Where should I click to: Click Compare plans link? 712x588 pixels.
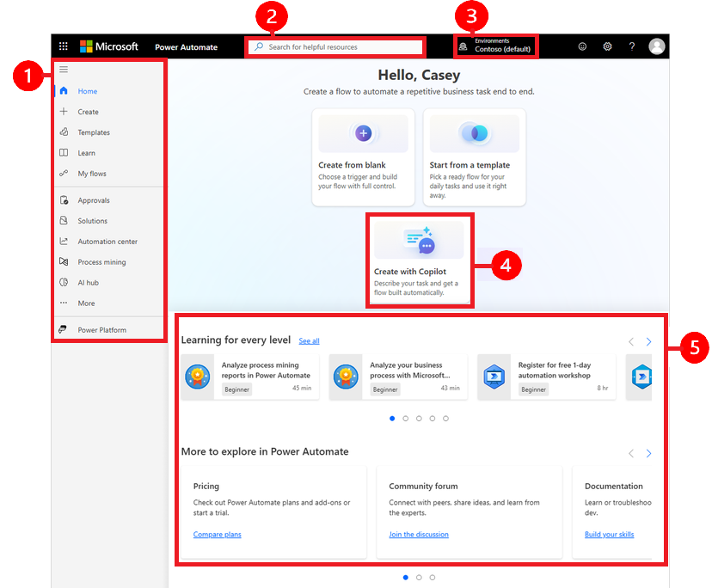click(217, 534)
